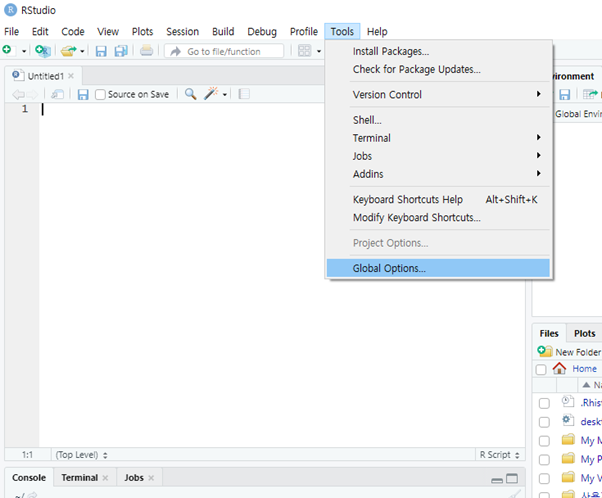Open the File menu
This screenshot has width=602, height=498.
[12, 31]
